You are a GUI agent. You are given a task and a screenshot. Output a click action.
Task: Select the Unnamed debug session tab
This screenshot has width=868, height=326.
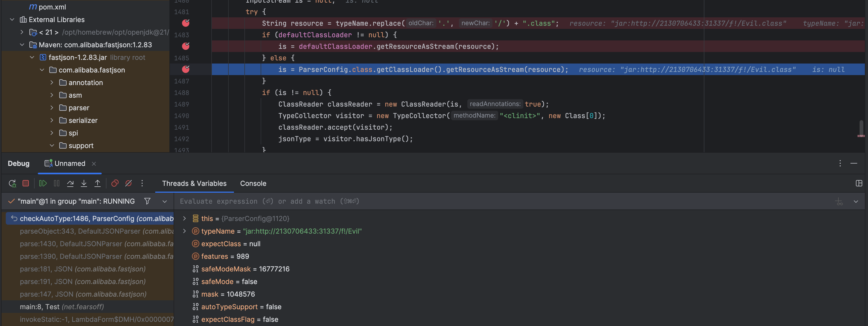(x=70, y=164)
